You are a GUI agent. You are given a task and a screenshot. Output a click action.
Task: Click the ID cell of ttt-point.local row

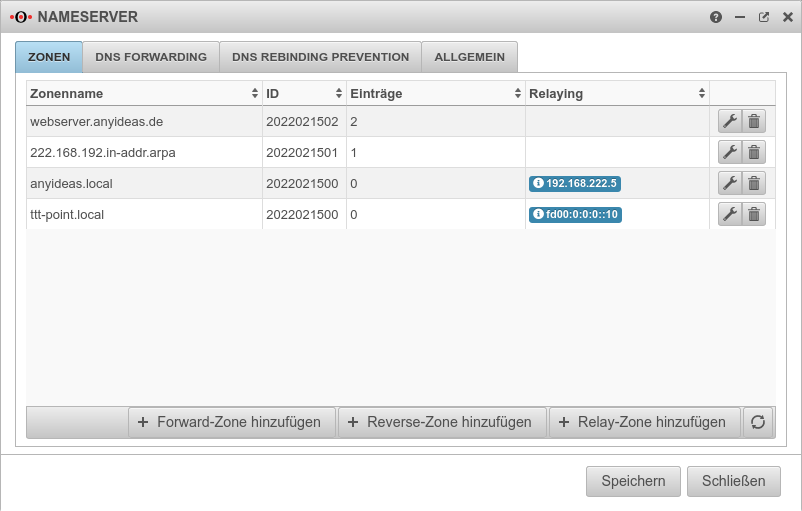[302, 214]
